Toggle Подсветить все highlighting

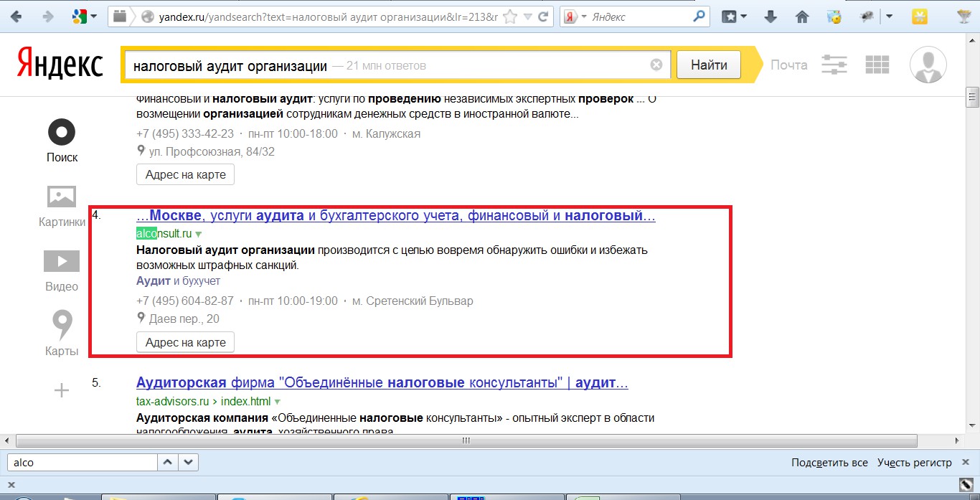(829, 463)
